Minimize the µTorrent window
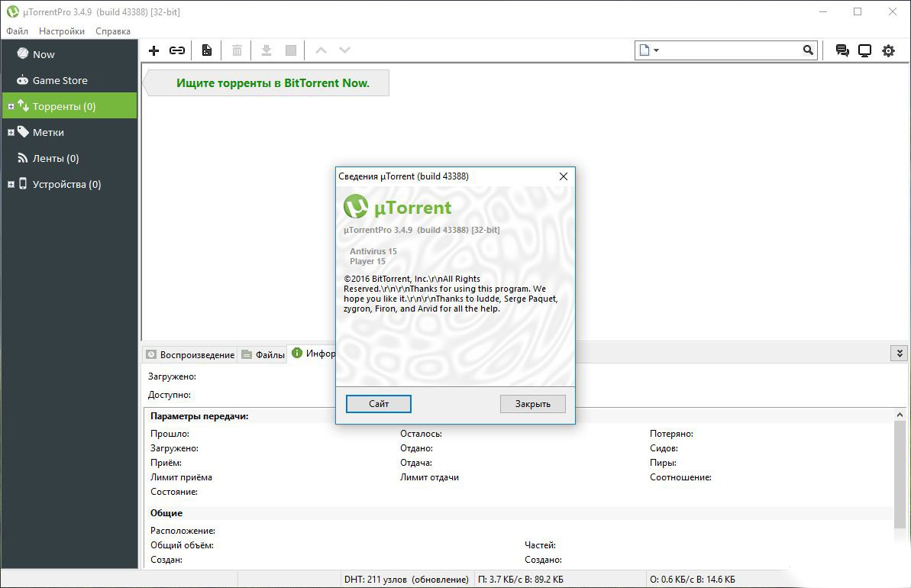This screenshot has height=588, width=911. point(822,11)
